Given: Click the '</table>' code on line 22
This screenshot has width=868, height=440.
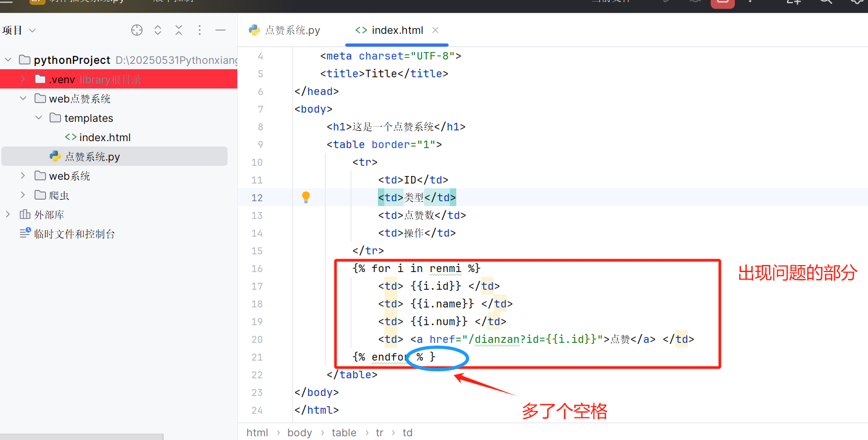Looking at the screenshot, I should coord(352,375).
